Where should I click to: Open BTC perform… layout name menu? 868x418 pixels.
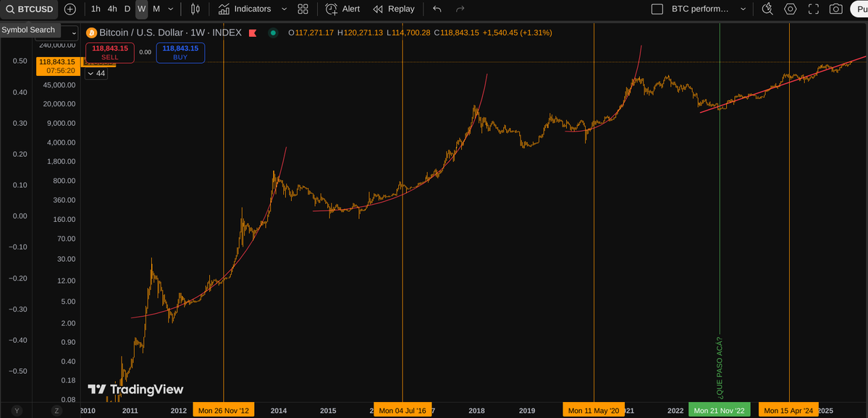(701, 9)
